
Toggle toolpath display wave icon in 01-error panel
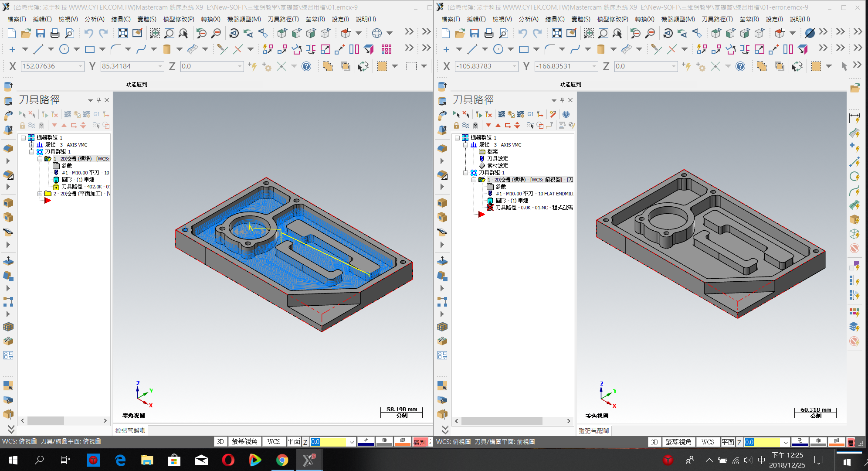point(466,126)
